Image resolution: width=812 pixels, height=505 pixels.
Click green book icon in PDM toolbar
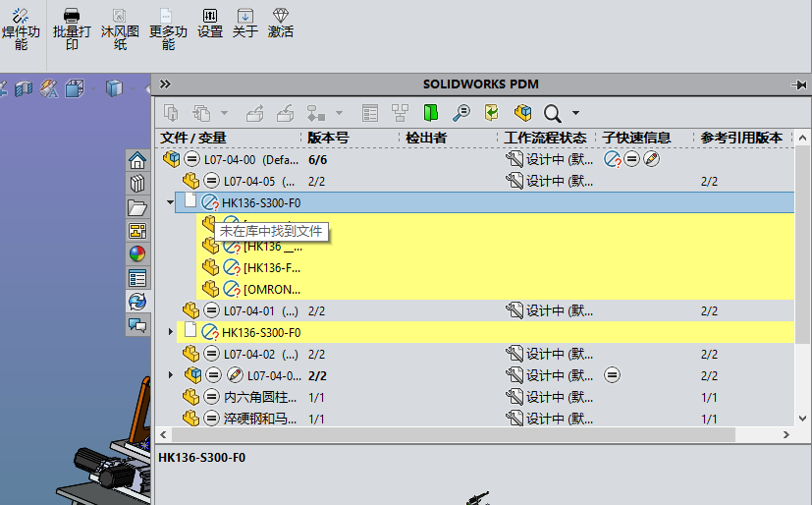(430, 113)
